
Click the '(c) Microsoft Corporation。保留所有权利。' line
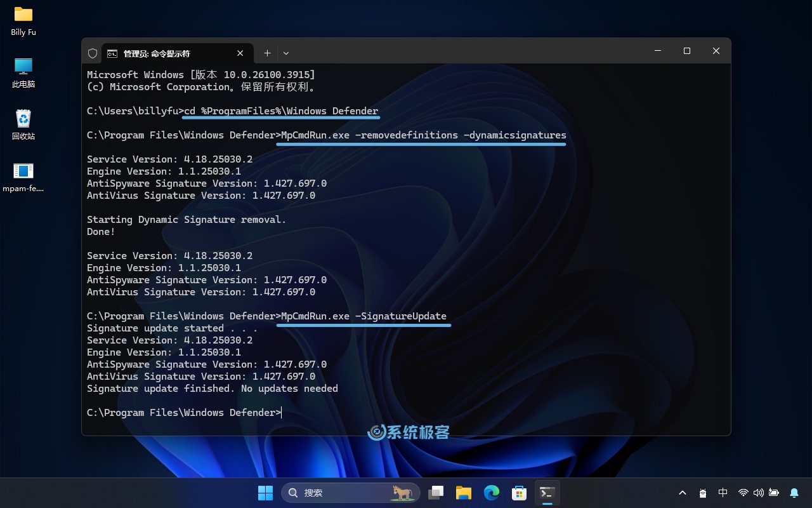pos(201,87)
